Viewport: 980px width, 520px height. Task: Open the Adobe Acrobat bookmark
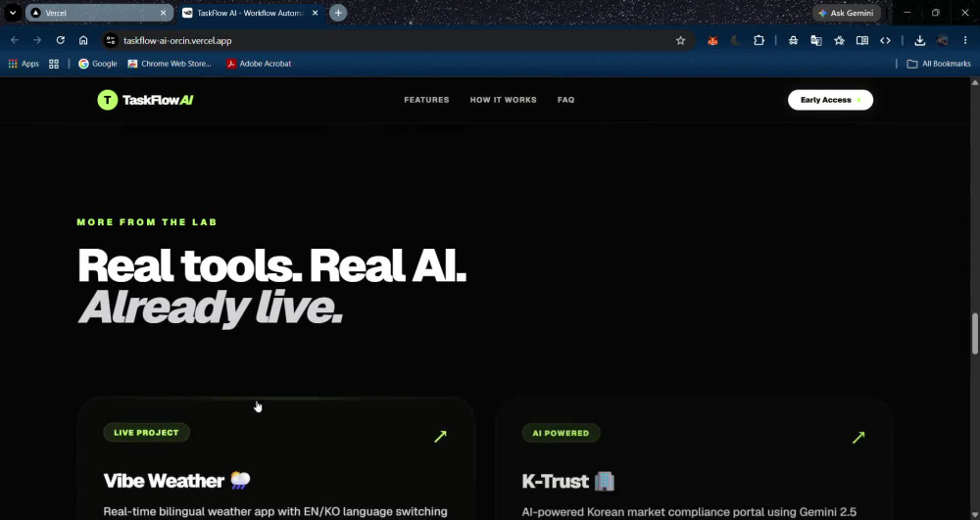259,64
